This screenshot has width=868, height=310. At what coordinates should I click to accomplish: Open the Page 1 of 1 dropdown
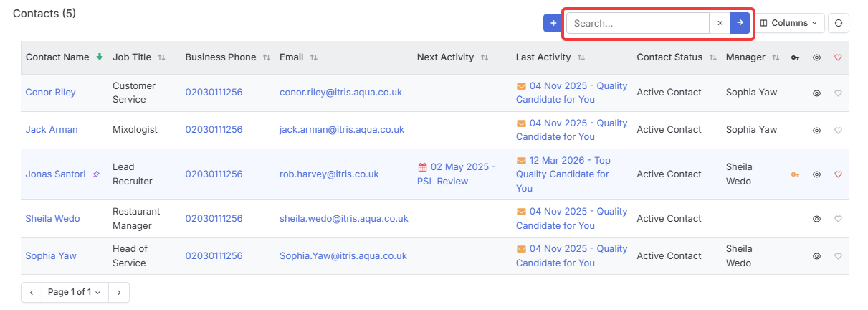pyautogui.click(x=75, y=292)
